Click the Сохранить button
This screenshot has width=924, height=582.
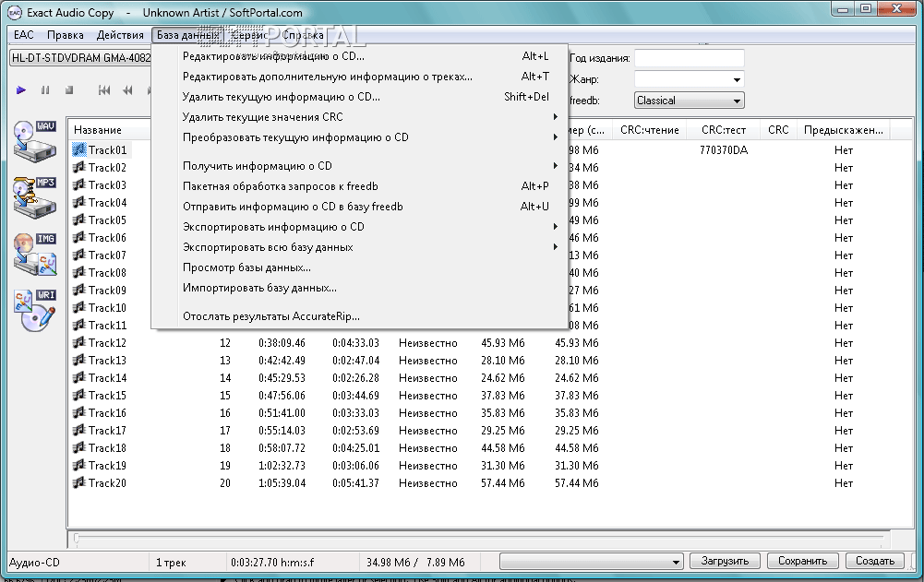[x=802, y=561]
